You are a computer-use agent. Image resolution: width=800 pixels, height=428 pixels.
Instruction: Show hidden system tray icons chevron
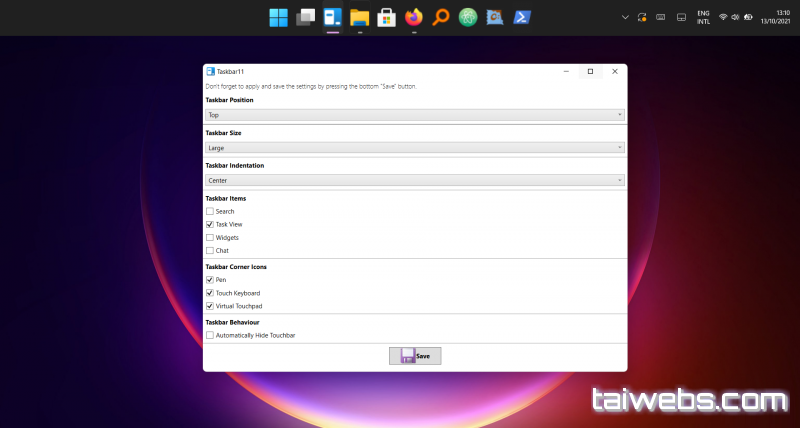click(x=625, y=17)
